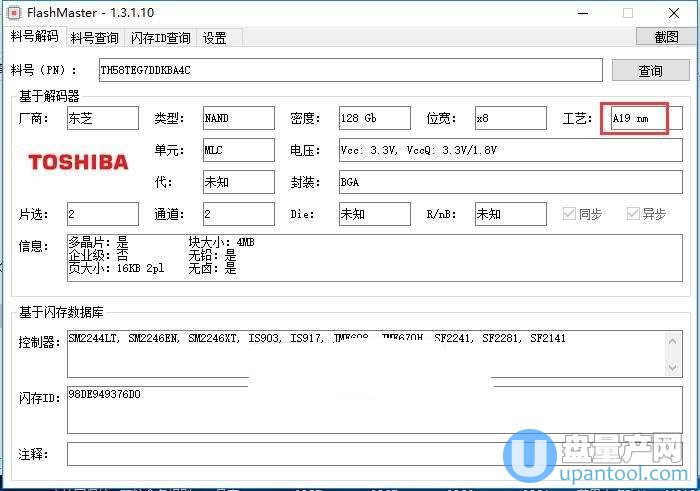Click the 工艺 field showing A19 nm
Viewport: 700px width, 491px height.
pos(641,118)
